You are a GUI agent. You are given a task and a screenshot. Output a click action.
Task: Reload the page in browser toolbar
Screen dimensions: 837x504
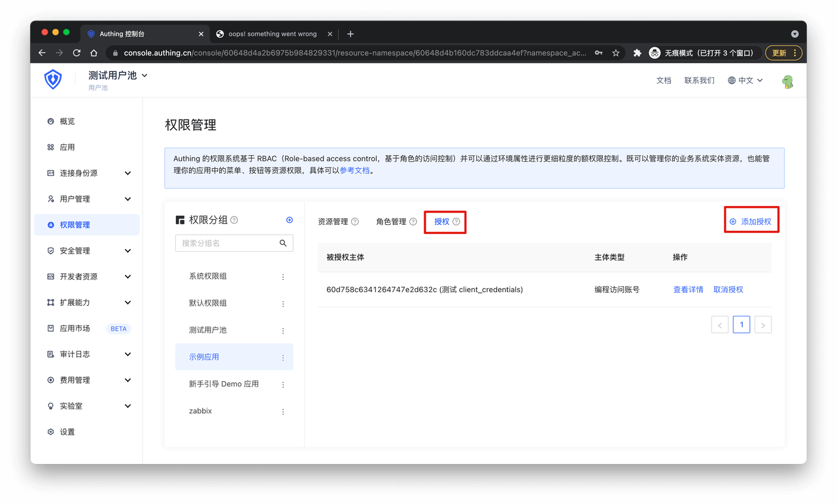point(77,53)
